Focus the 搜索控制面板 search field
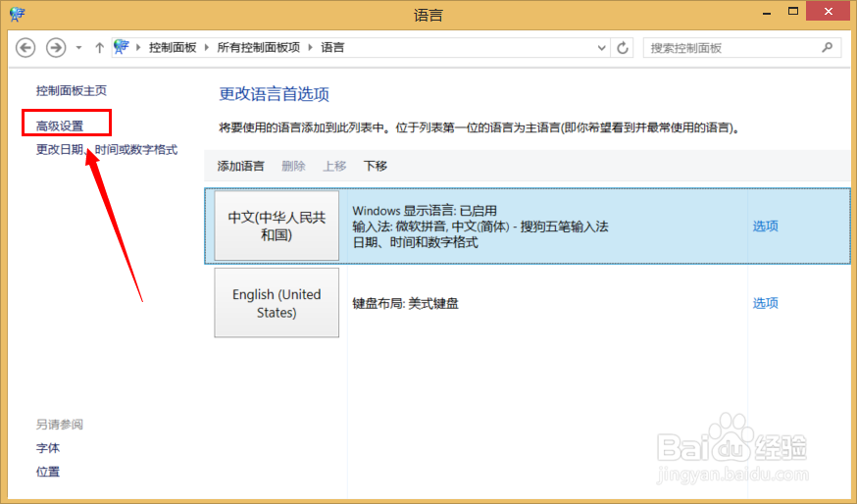857x504 pixels. coord(742,48)
